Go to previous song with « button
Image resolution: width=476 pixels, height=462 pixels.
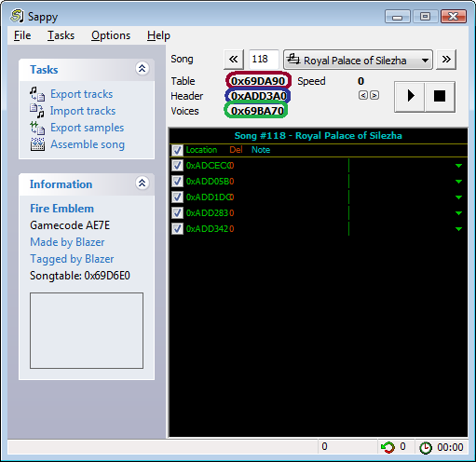pos(234,60)
